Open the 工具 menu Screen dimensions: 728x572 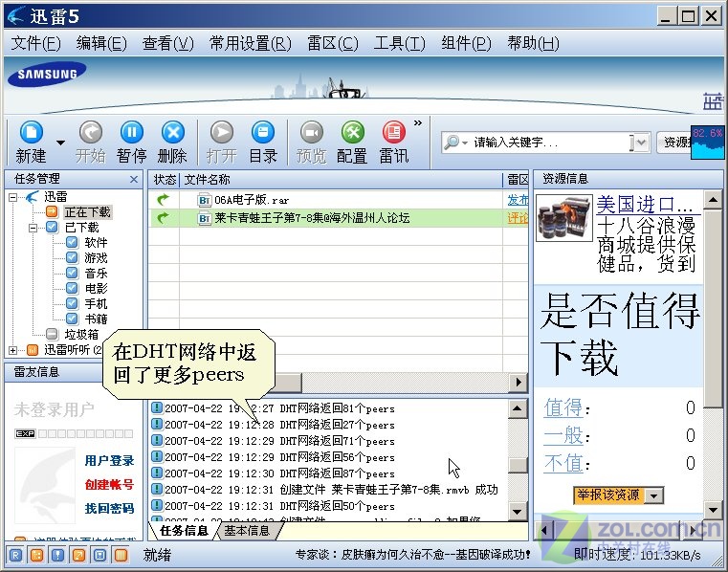[x=400, y=44]
